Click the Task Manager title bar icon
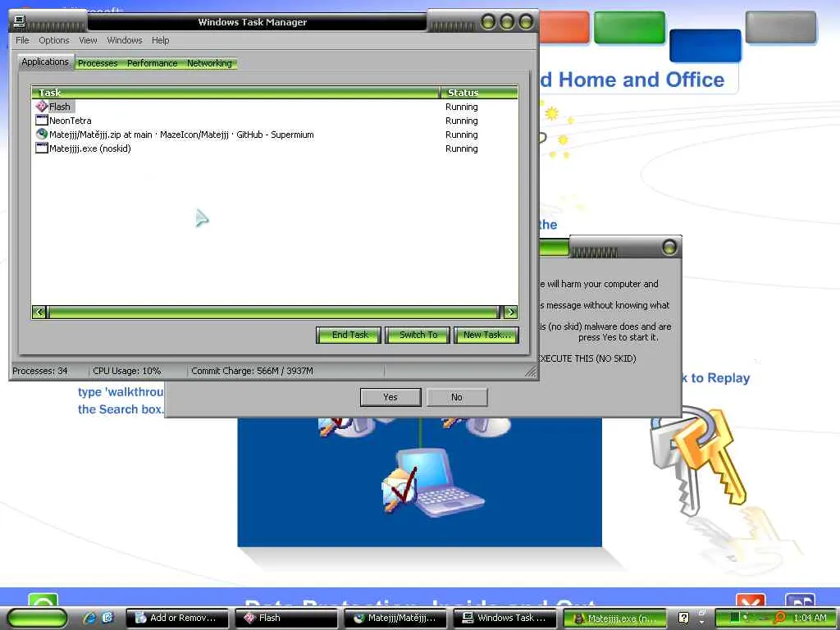Viewport: 840px width, 630px height. click(20, 21)
